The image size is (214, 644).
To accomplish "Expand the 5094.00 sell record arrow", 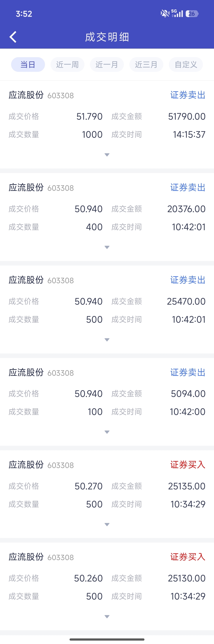I will [x=107, y=432].
